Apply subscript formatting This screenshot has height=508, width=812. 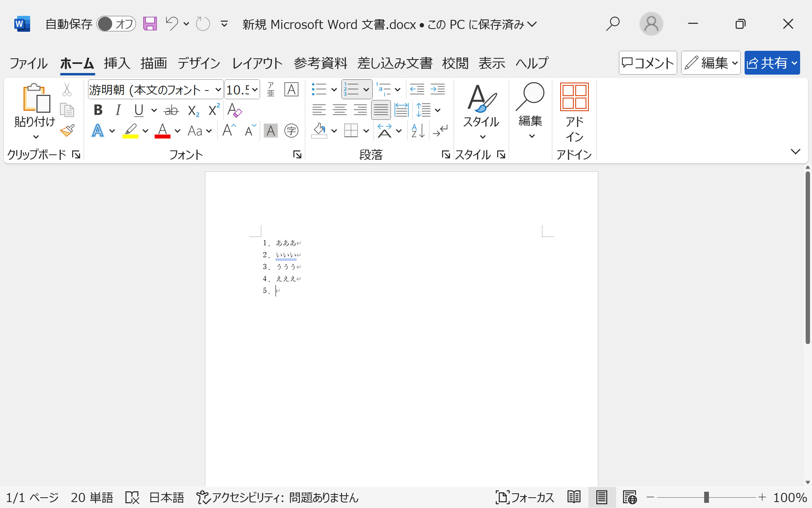(193, 110)
